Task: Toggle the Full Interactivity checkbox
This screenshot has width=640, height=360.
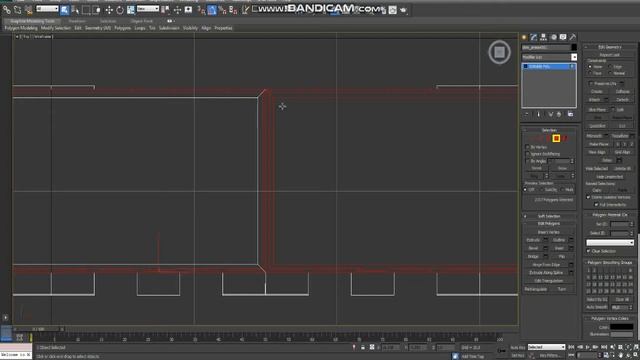Action: click(x=596, y=204)
